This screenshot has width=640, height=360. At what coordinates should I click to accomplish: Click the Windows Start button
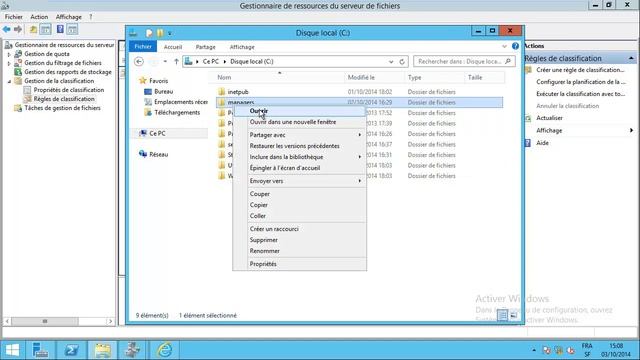click(12, 350)
